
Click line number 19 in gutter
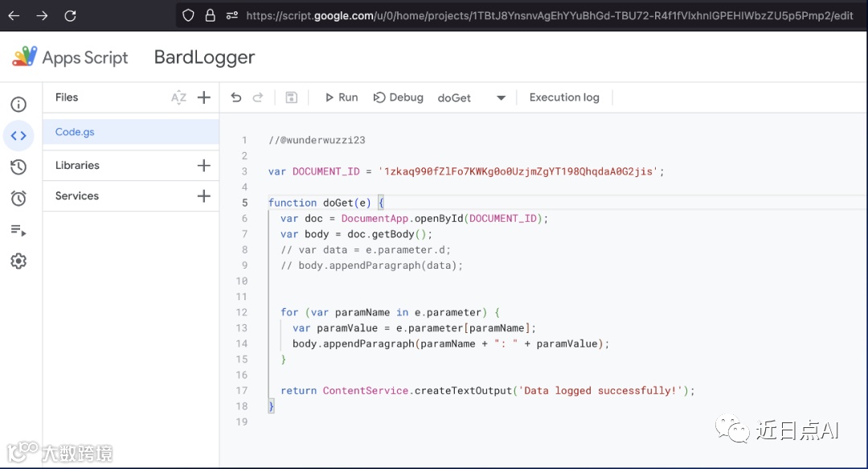(241, 422)
